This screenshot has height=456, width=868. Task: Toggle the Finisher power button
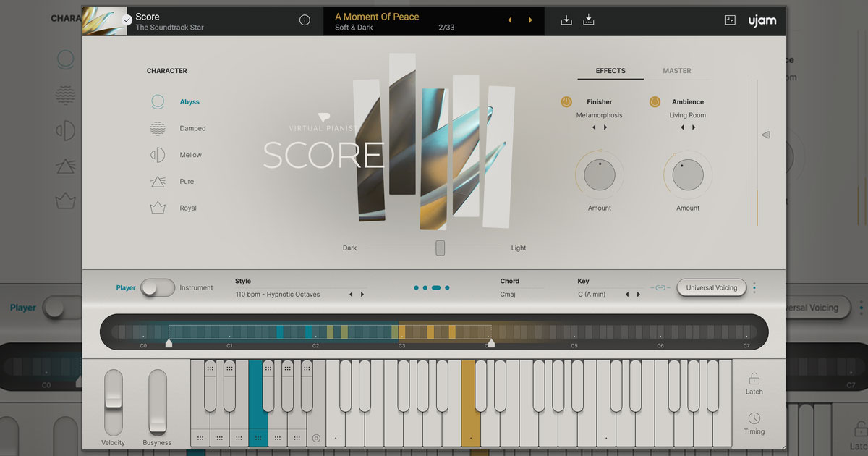566,102
